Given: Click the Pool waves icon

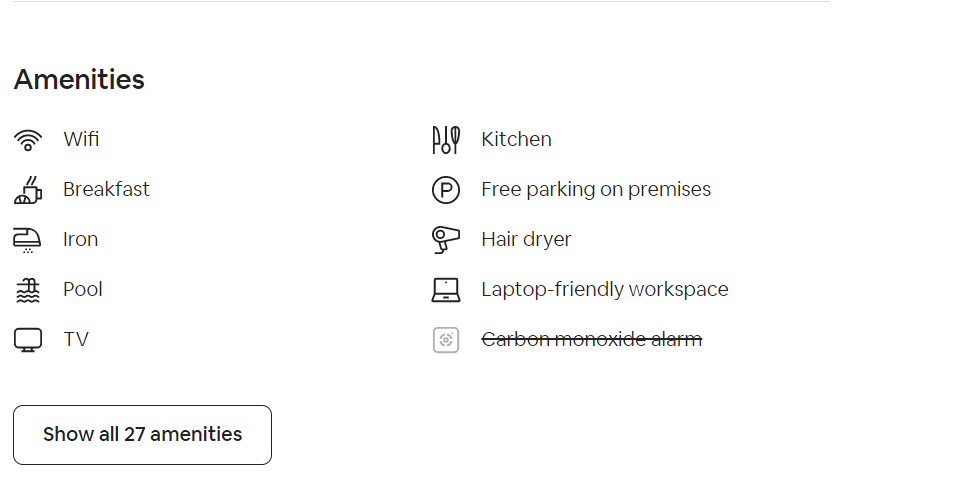Looking at the screenshot, I should pos(28,290).
